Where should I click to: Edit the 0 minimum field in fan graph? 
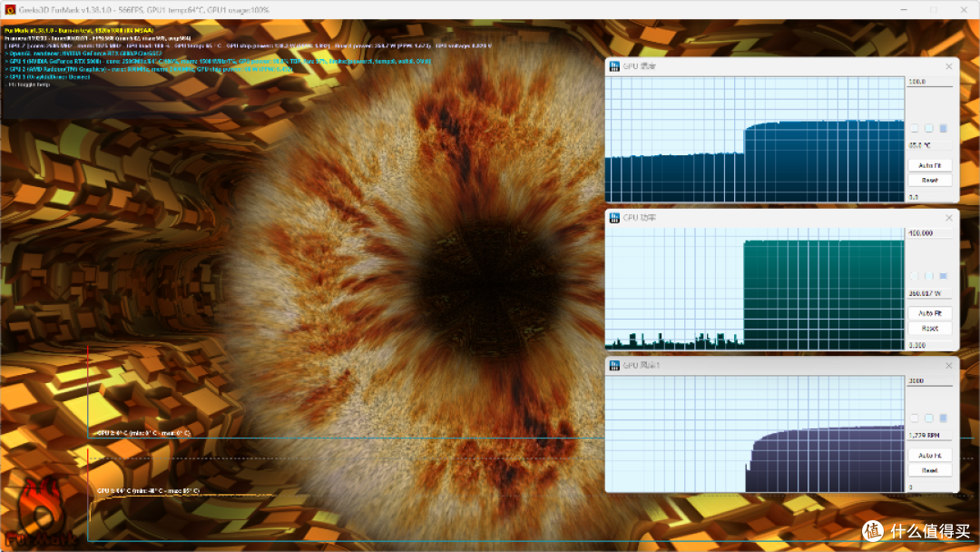pos(930,487)
